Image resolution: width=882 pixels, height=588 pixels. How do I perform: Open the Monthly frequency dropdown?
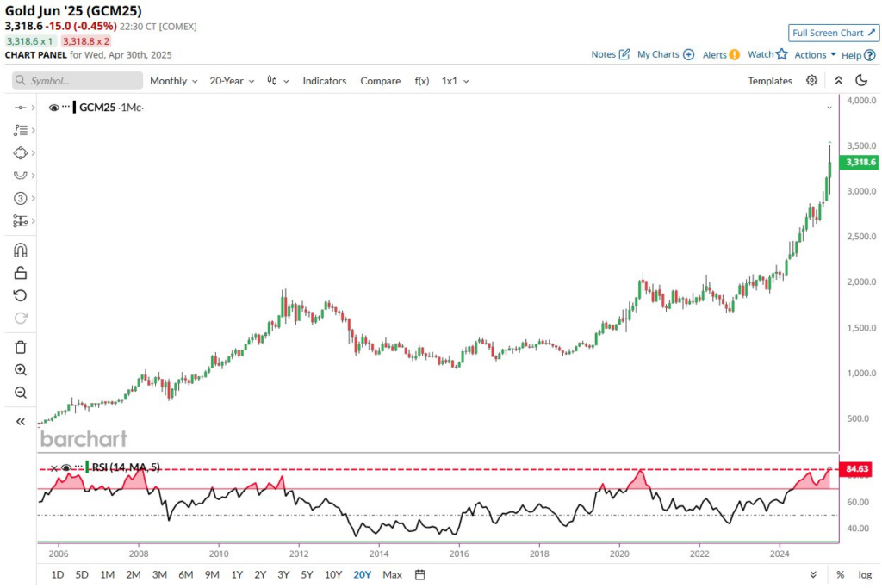tap(173, 81)
